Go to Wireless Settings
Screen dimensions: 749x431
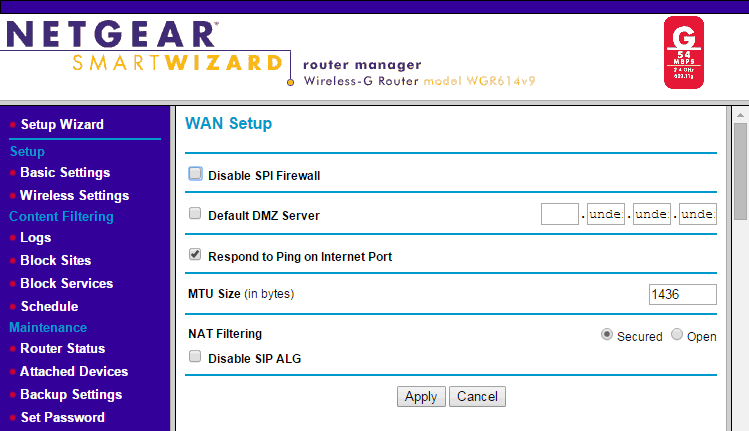[x=74, y=196]
